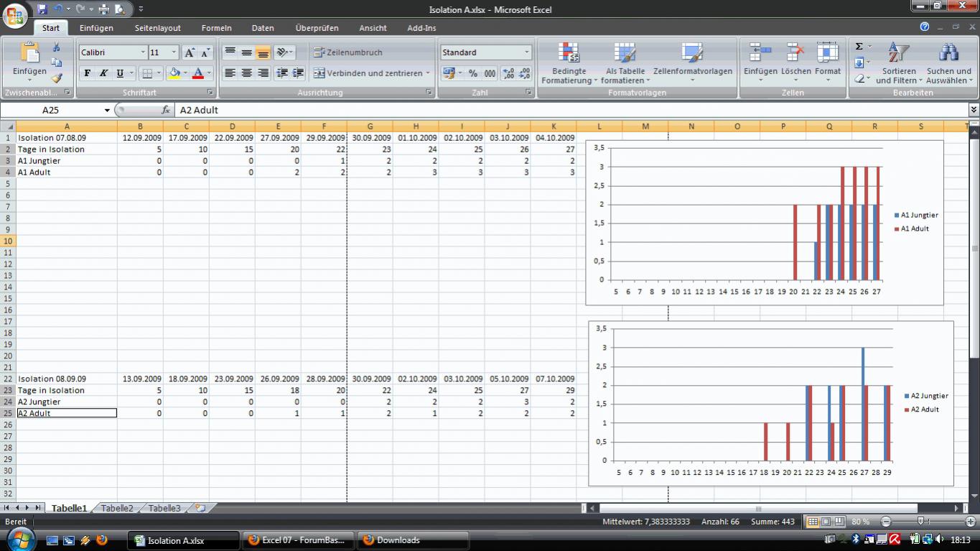Open the Excel help question mark
This screenshot has width=980, height=551.
tap(925, 27)
